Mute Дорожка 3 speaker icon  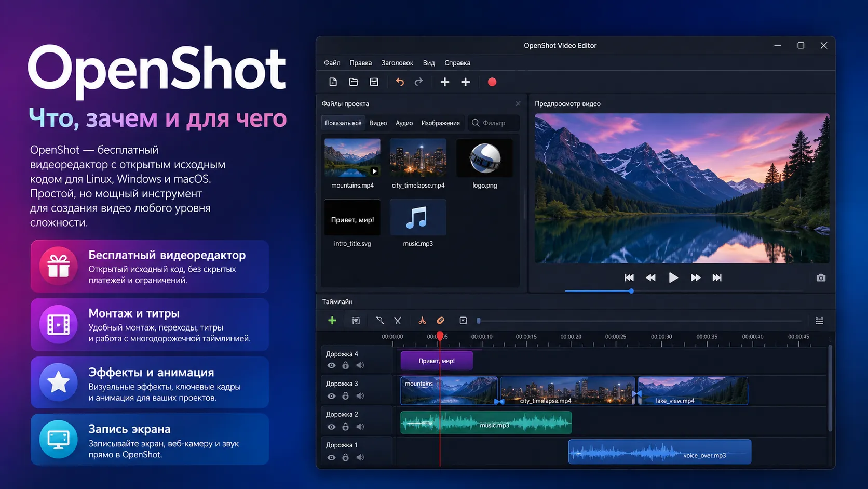[x=360, y=396]
